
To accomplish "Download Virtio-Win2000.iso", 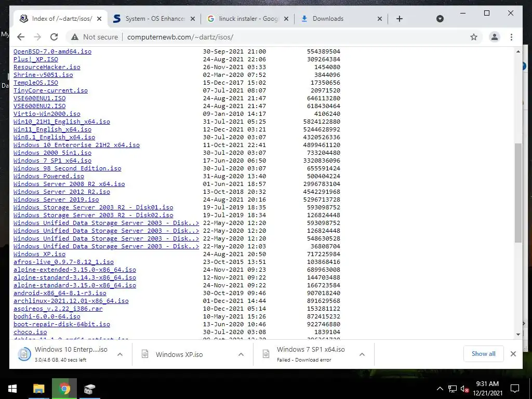I will pyautogui.click(x=47, y=114).
